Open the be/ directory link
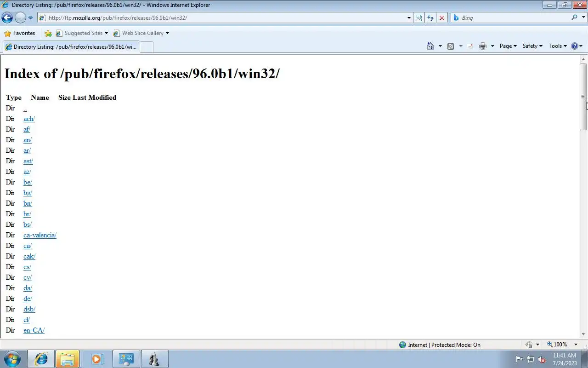 (28, 183)
